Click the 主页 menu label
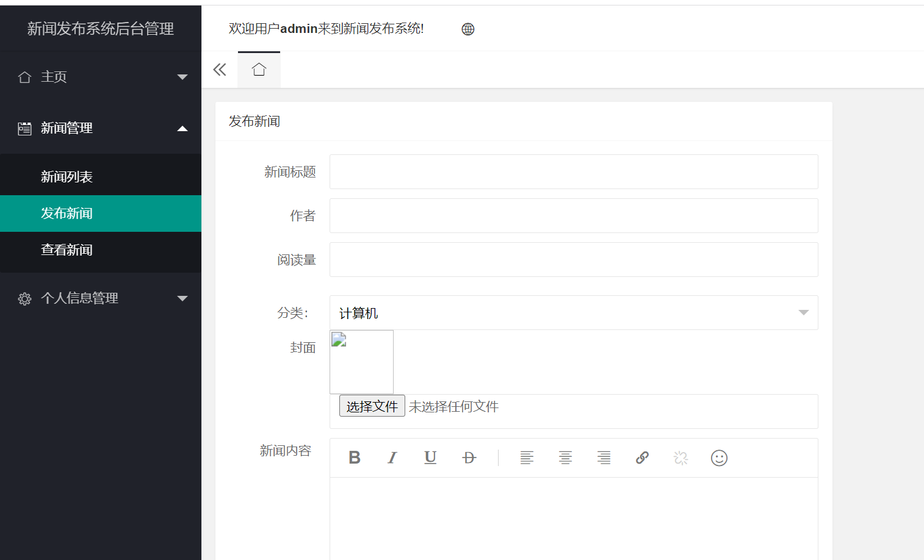This screenshot has height=560, width=924. (x=54, y=77)
